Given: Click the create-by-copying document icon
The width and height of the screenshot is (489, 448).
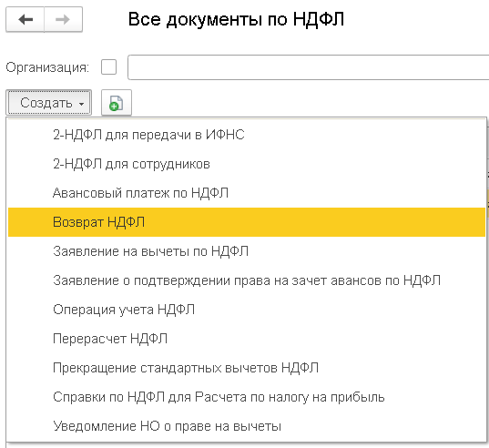Looking at the screenshot, I should coord(117,103).
